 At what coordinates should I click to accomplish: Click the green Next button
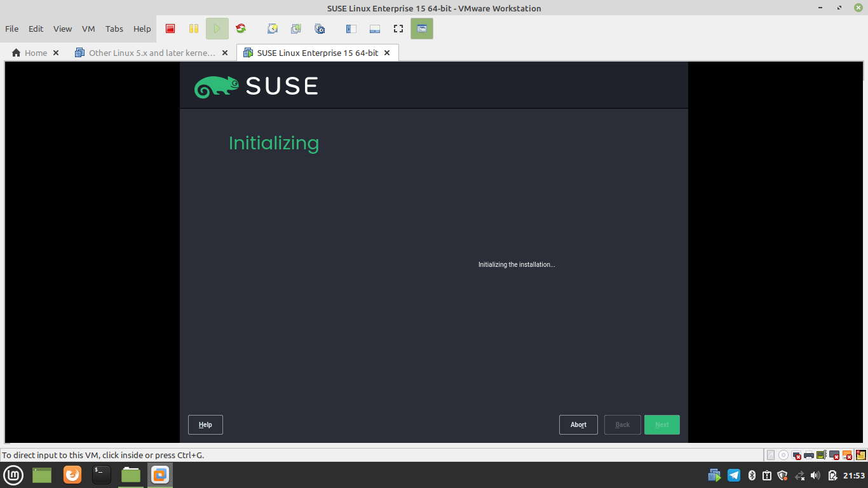[662, 424]
